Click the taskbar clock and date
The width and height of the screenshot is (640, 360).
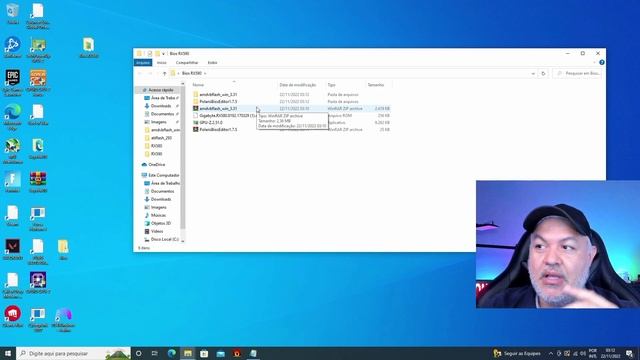610,353
